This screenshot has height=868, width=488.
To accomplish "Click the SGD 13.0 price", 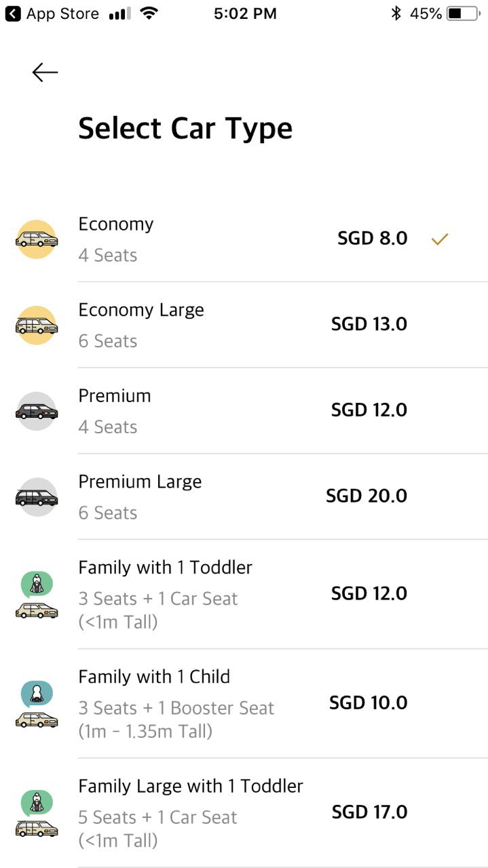I will coord(369,324).
